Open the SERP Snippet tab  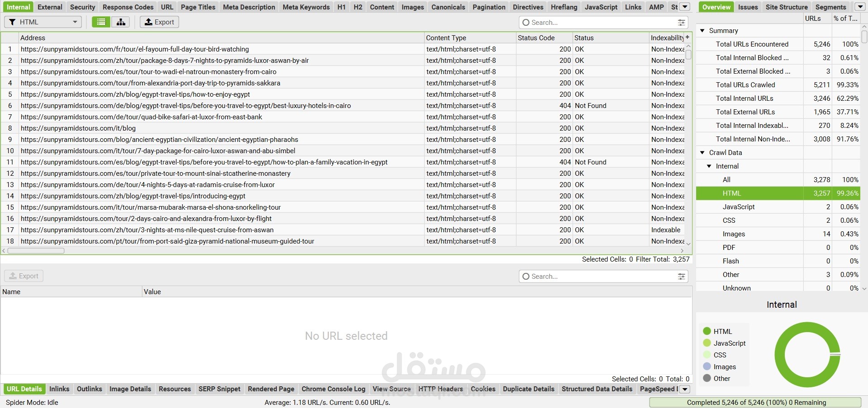219,389
